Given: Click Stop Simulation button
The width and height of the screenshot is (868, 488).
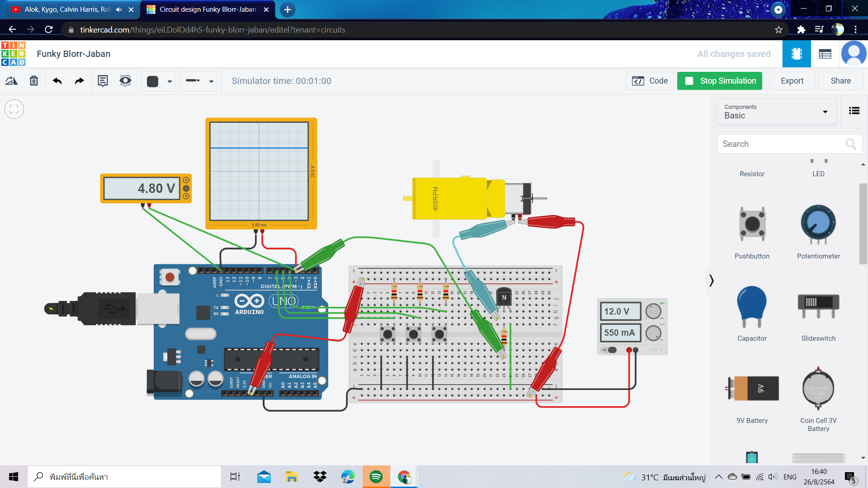Looking at the screenshot, I should point(720,81).
